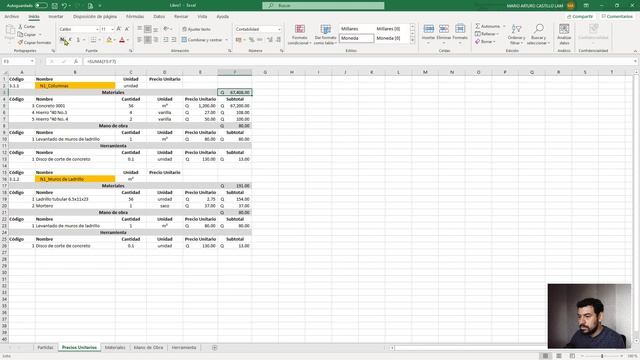Click Combinar y centrar button
Image resolution: width=640 pixels, height=360 pixels.
[202, 40]
